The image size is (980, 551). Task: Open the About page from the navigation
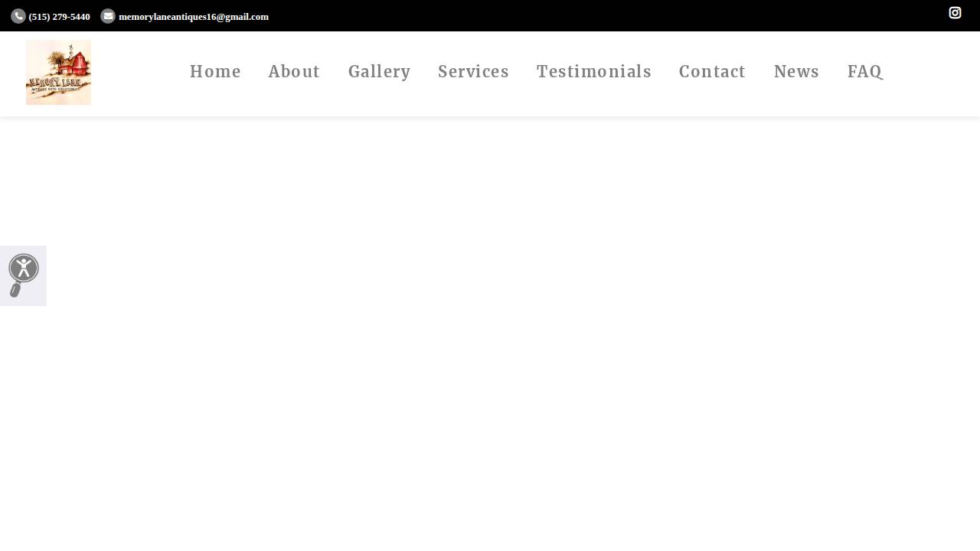click(x=294, y=71)
